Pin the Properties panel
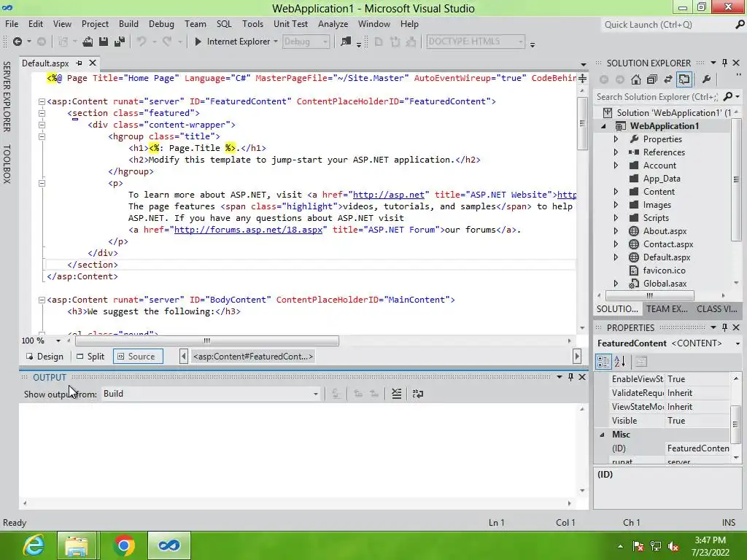 (724, 327)
